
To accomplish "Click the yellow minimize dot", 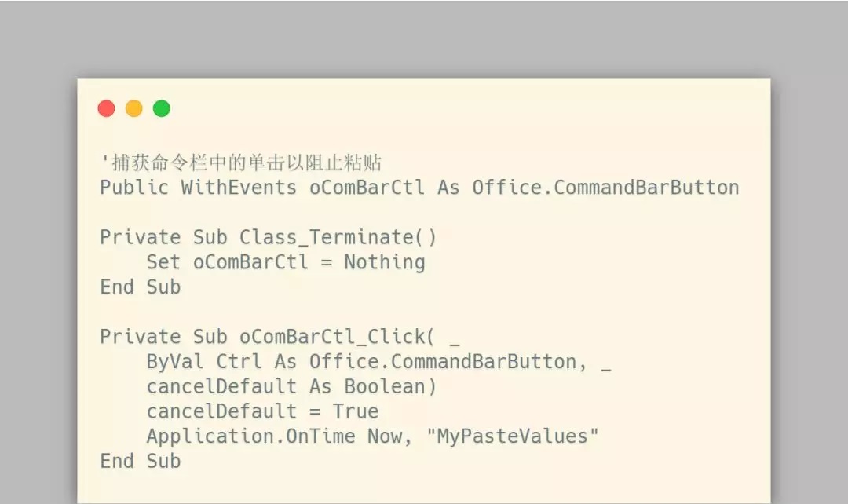I will [x=134, y=108].
